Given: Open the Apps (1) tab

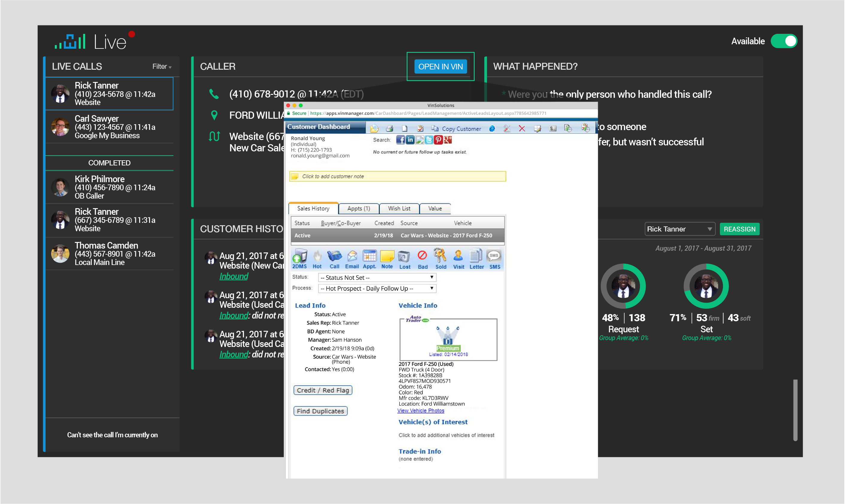Looking at the screenshot, I should [359, 208].
